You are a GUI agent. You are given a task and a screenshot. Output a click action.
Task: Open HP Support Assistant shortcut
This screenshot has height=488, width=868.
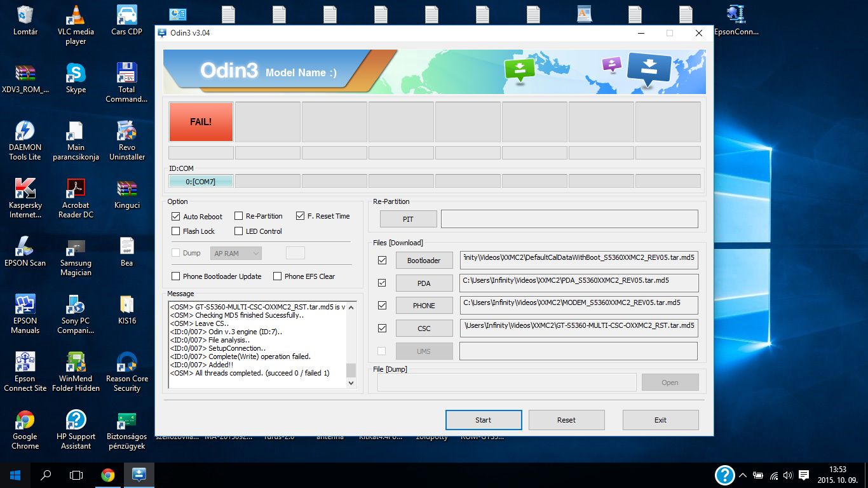pyautogui.click(x=76, y=430)
